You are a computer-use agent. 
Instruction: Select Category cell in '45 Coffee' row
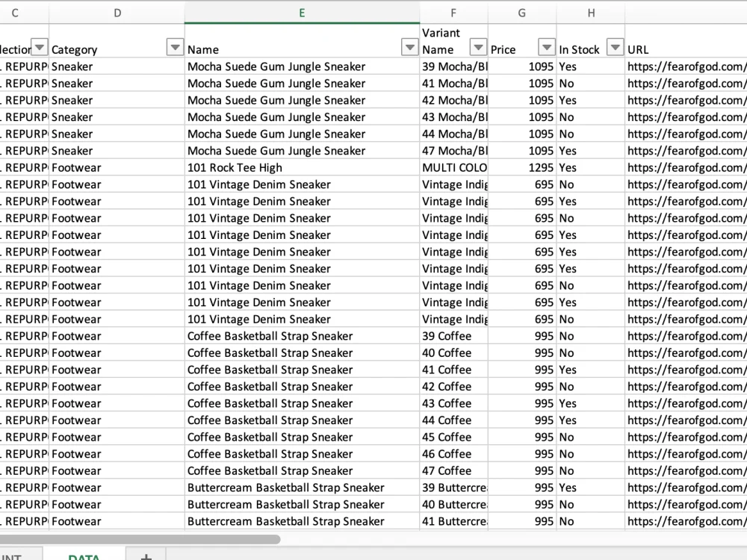point(117,437)
